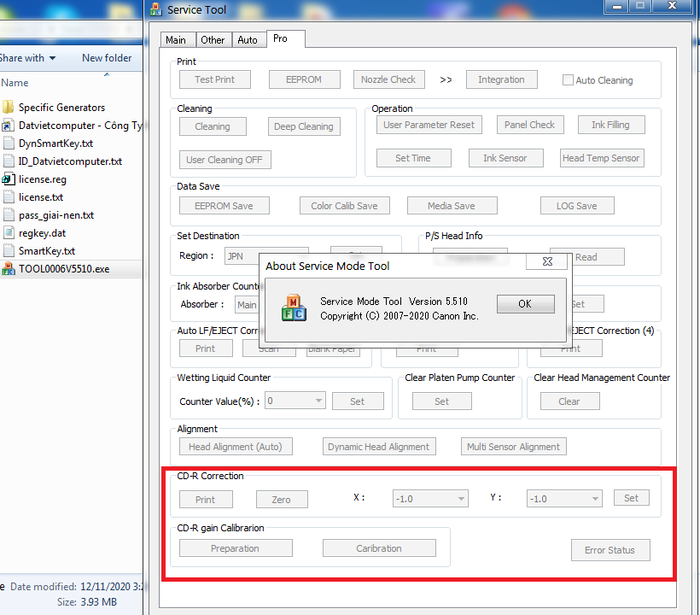
Task: Click Set in Wetting Liquid Counter
Action: [358, 401]
